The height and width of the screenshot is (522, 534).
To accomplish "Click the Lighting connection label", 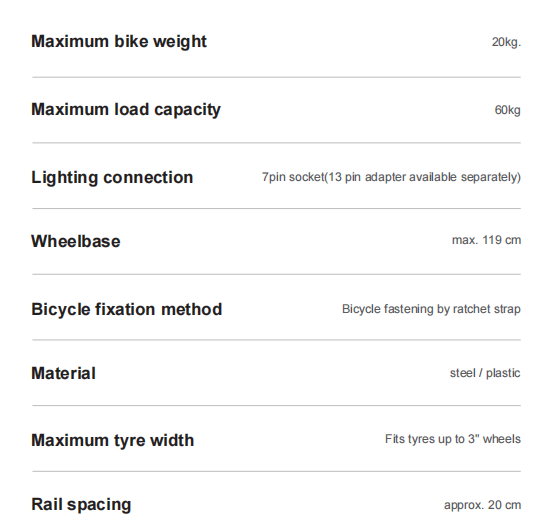I will pyautogui.click(x=112, y=178).
